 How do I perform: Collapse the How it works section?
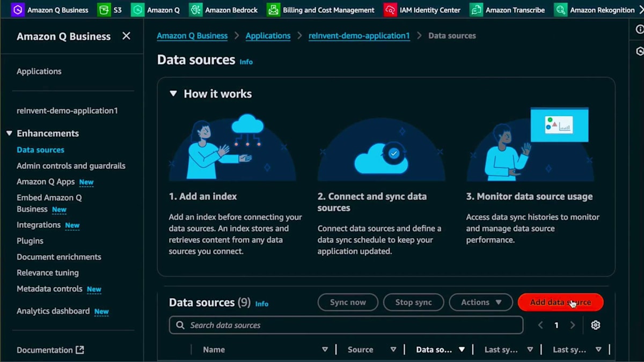(173, 93)
